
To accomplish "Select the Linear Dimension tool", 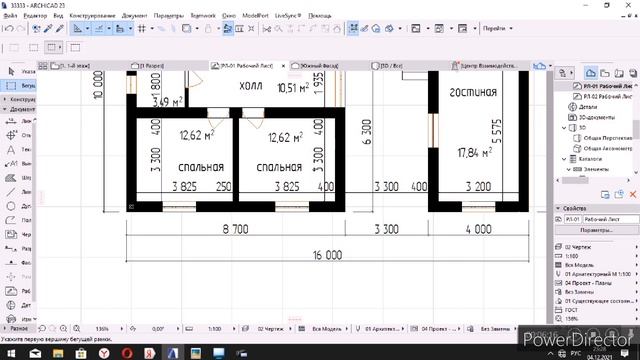I will point(11,121).
